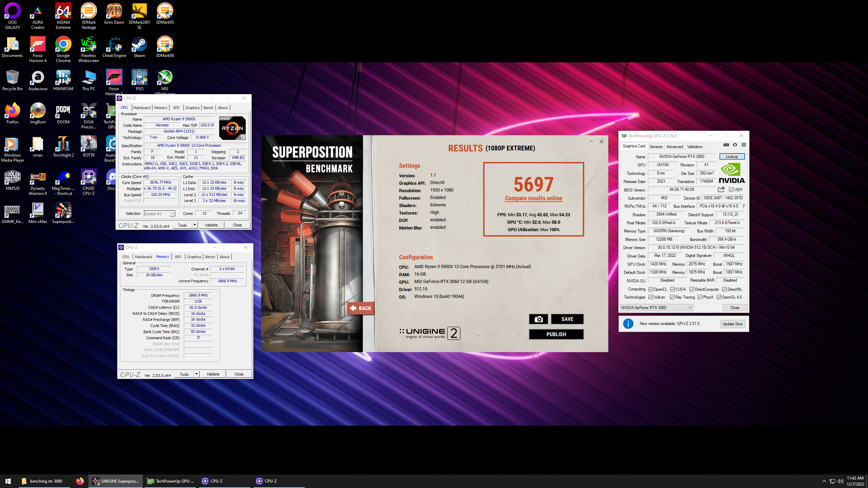
Task: Click the CPU-Z Core Speed value 3676.77 MHz
Action: [x=160, y=182]
